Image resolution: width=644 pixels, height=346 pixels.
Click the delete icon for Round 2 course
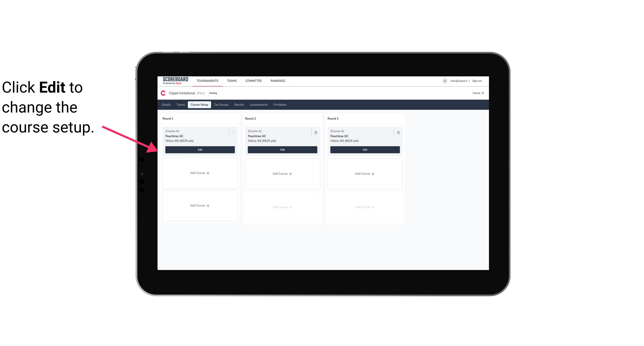pyautogui.click(x=316, y=132)
